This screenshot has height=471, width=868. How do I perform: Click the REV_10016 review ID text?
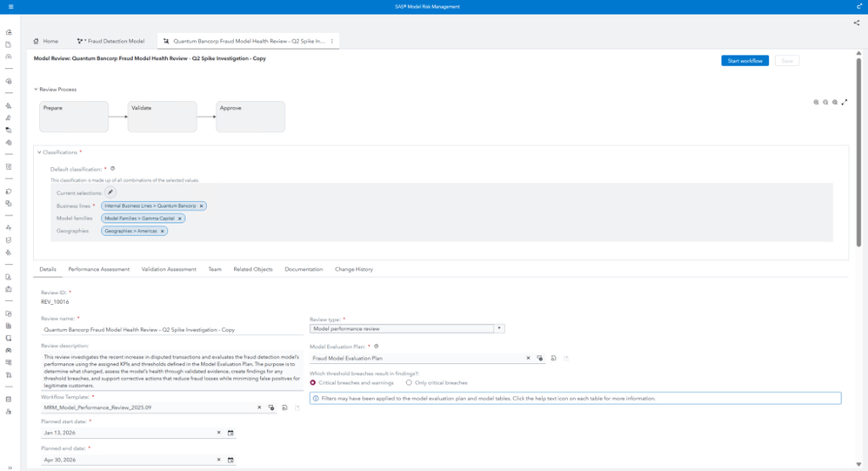click(x=55, y=302)
